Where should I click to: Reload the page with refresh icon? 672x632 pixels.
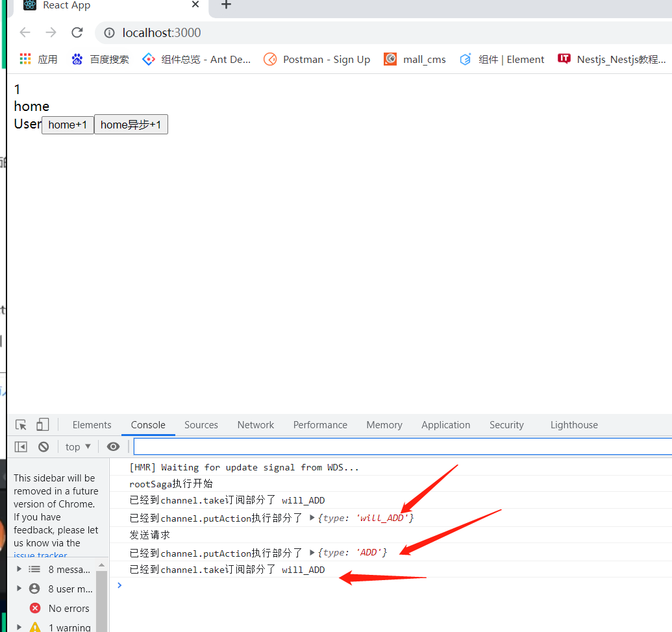77,32
